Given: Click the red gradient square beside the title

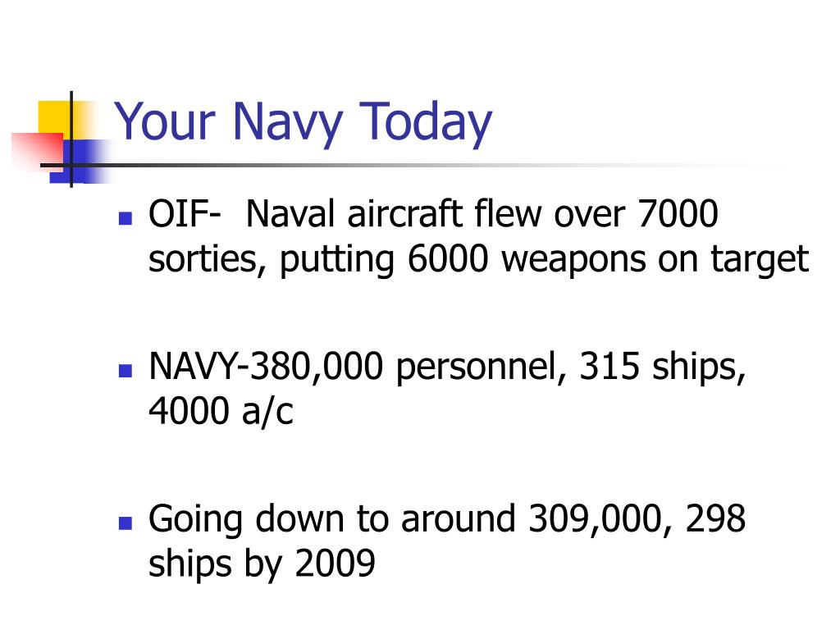Looking at the screenshot, I should coord(38,151).
